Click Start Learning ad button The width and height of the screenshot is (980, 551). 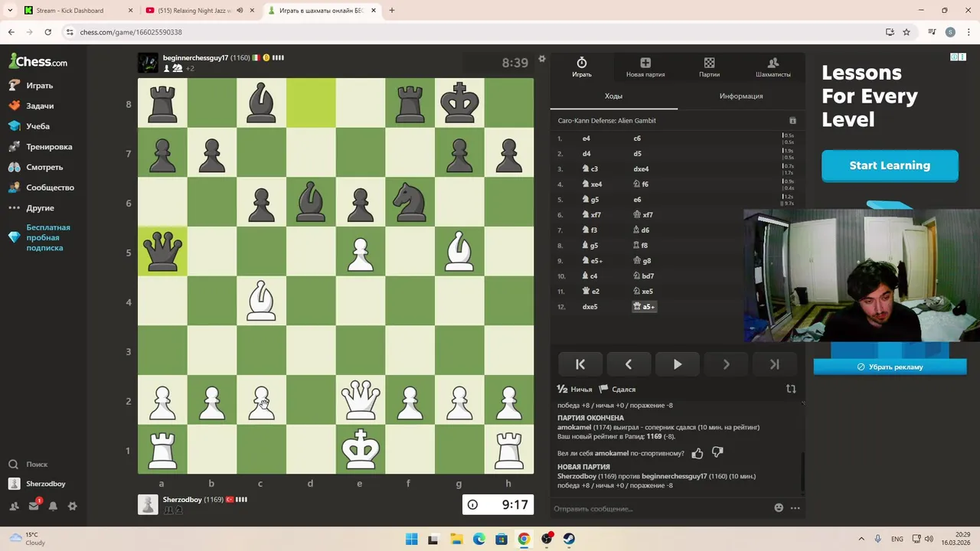[x=890, y=165]
